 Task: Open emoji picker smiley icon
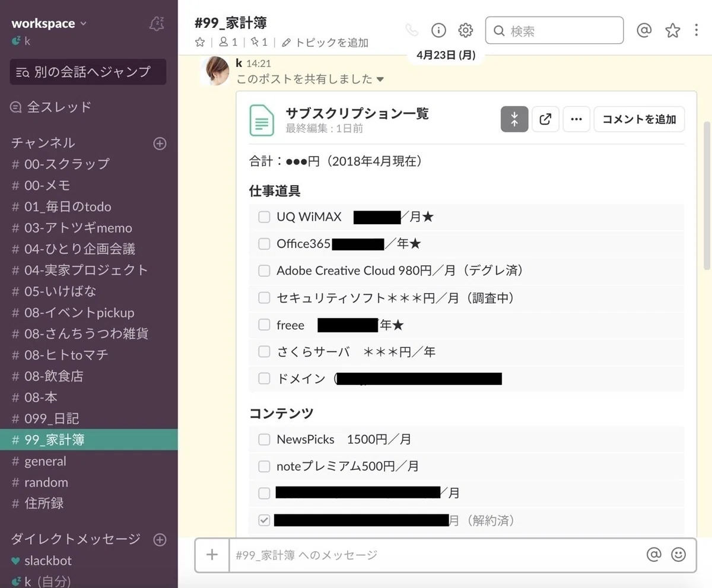678,555
